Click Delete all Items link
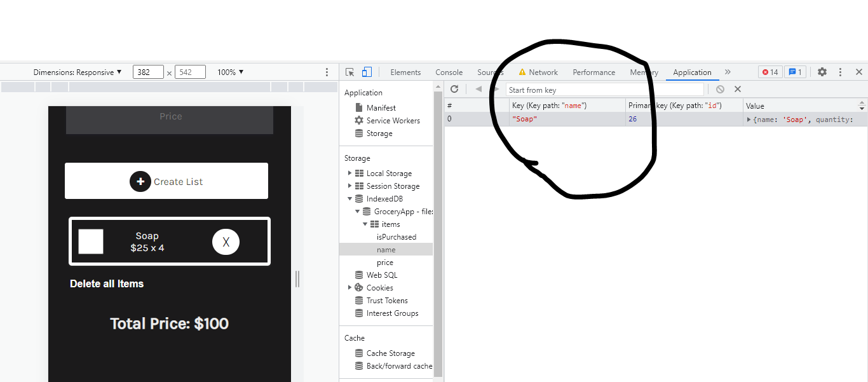 (107, 284)
